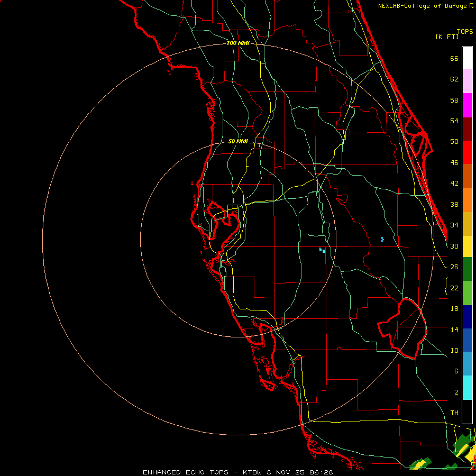Click the legend value "38"
Image resolution: width=476 pixels, height=476 pixels.
[454, 204]
